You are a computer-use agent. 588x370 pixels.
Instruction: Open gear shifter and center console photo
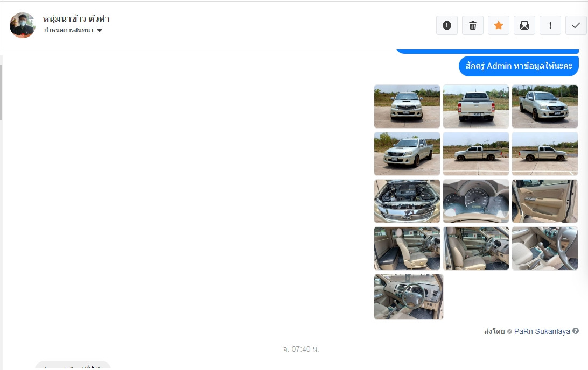click(x=545, y=248)
